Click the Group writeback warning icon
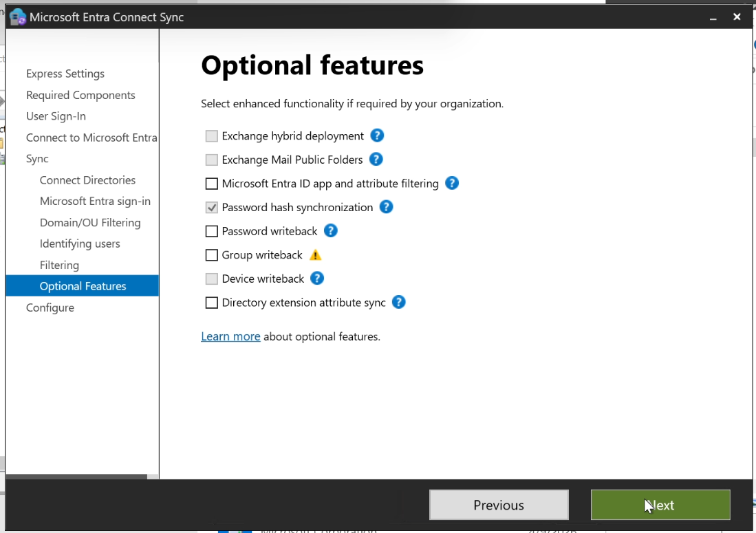Image resolution: width=756 pixels, height=533 pixels. tap(315, 255)
